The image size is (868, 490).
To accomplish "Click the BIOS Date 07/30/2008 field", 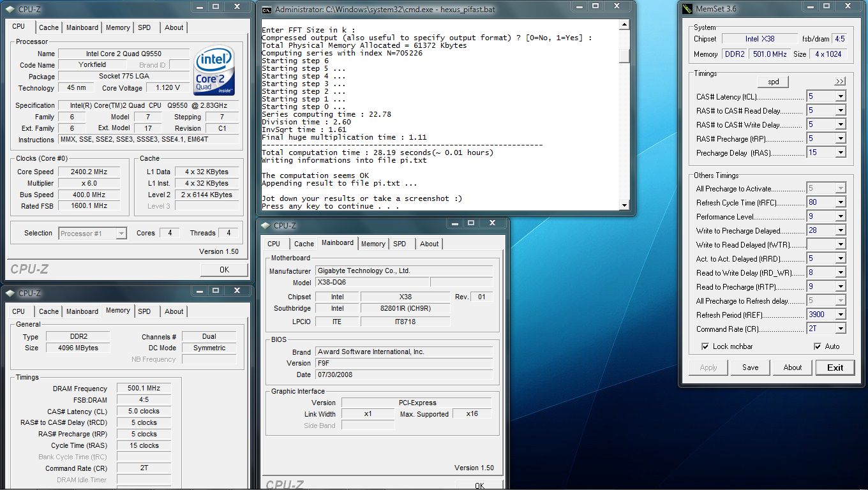I will coord(403,375).
